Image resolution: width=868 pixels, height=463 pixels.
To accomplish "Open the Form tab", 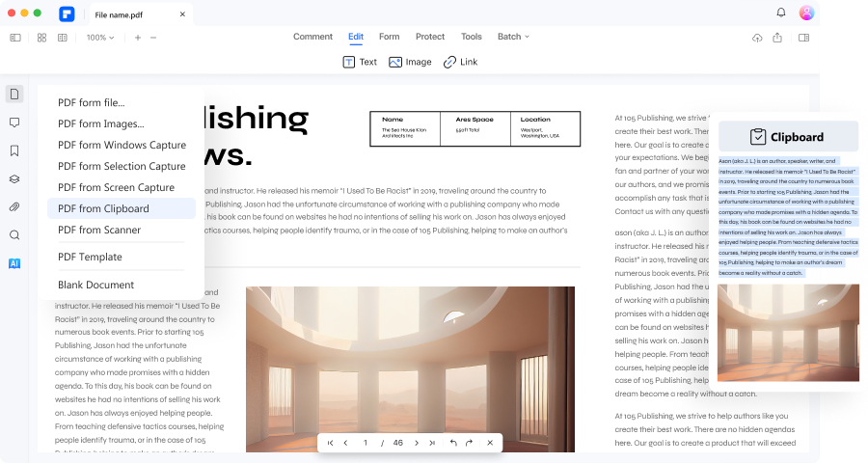I will (390, 37).
